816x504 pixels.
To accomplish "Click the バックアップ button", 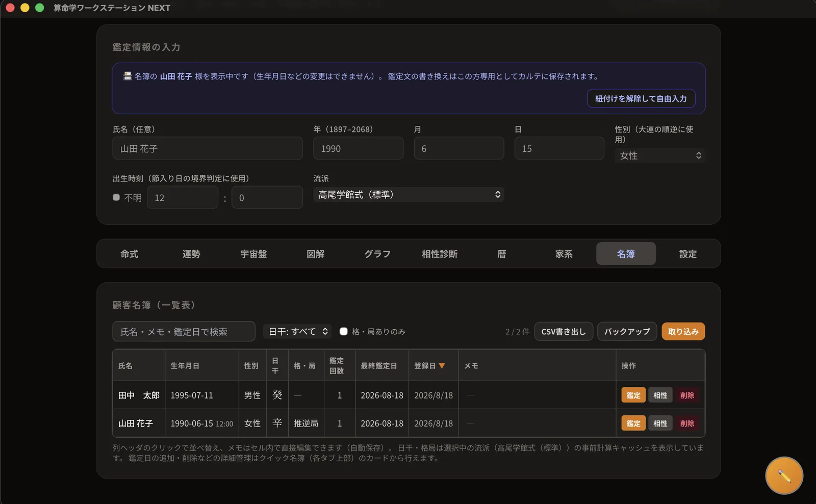I will click(x=627, y=331).
